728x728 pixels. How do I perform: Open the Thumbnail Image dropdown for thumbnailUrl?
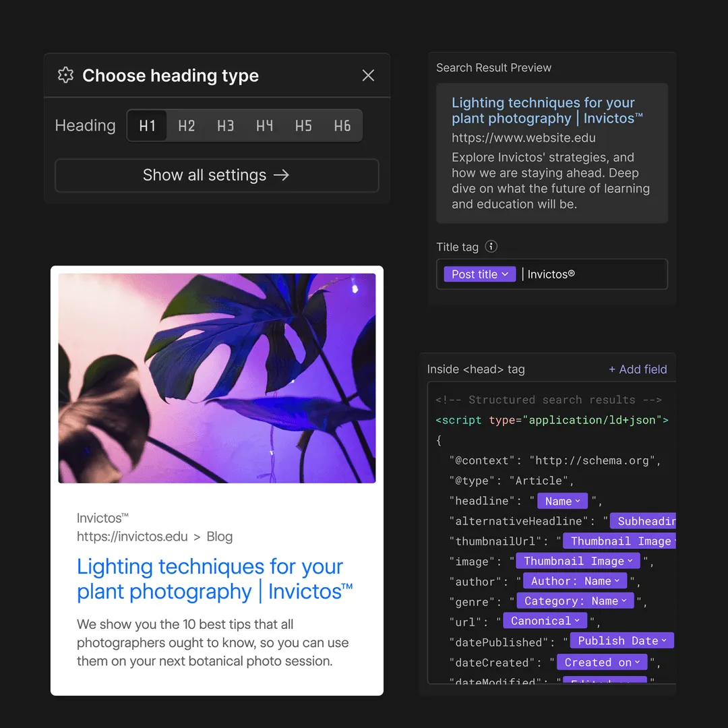click(x=619, y=541)
